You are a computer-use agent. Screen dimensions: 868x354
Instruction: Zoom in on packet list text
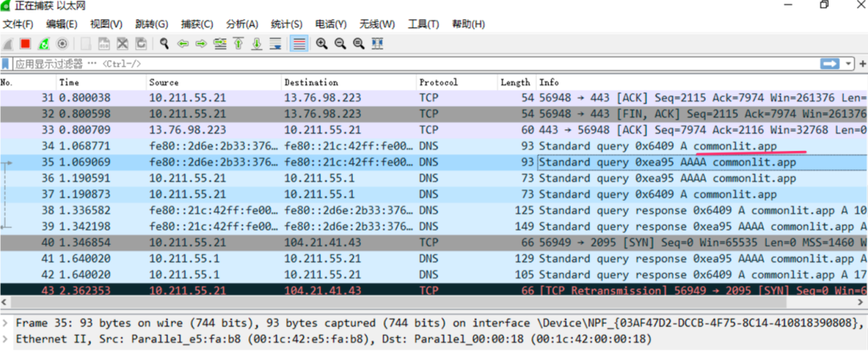click(x=321, y=43)
